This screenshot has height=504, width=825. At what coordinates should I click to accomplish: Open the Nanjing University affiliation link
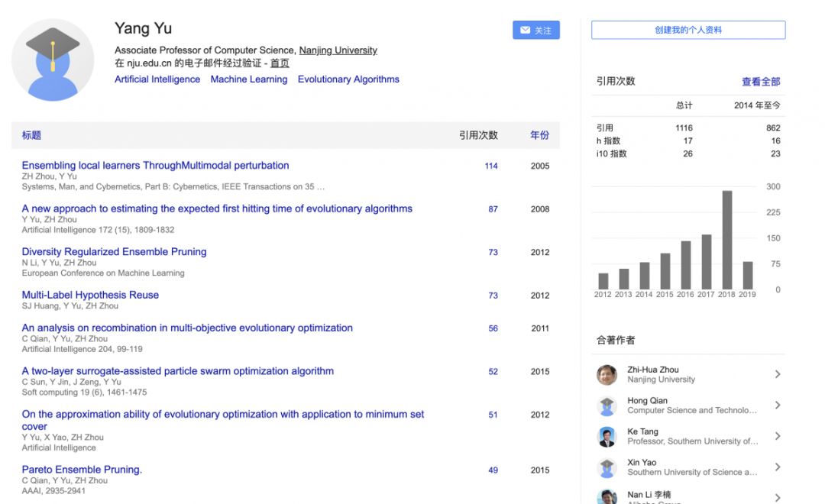coord(338,50)
